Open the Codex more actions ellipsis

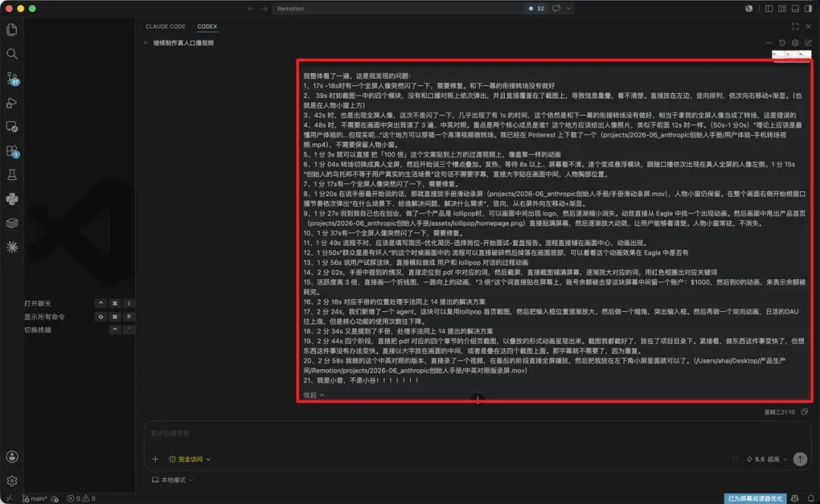768,43
